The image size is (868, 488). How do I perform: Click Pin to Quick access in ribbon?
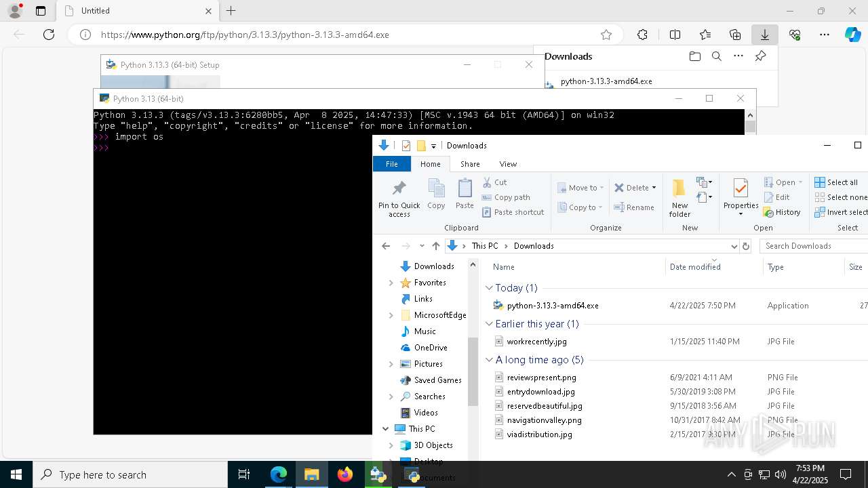(399, 199)
